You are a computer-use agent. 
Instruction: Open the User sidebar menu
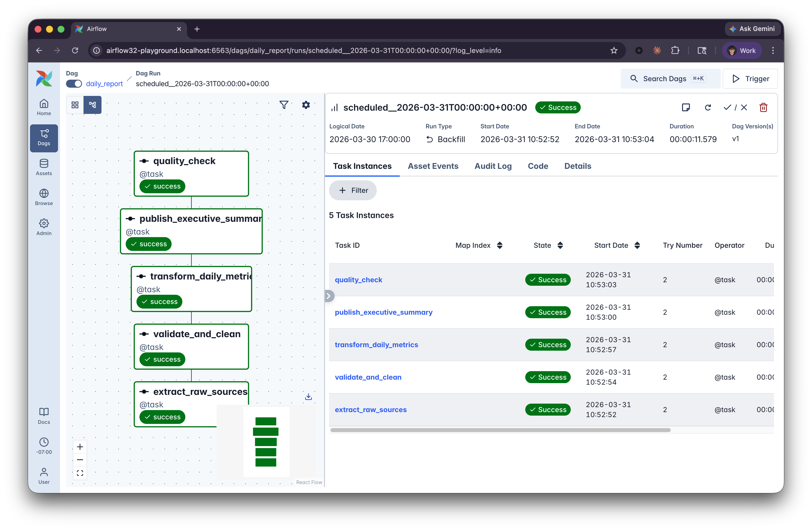click(x=44, y=476)
